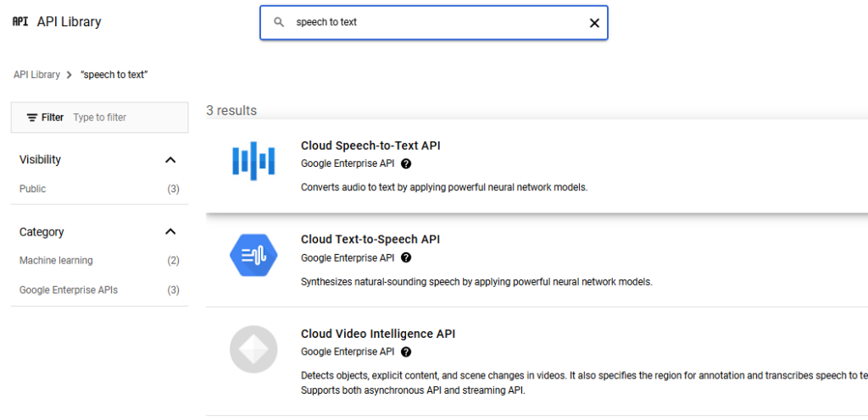Click the Cloud Video Intelligence API icon
The width and height of the screenshot is (868, 420).
(x=253, y=349)
